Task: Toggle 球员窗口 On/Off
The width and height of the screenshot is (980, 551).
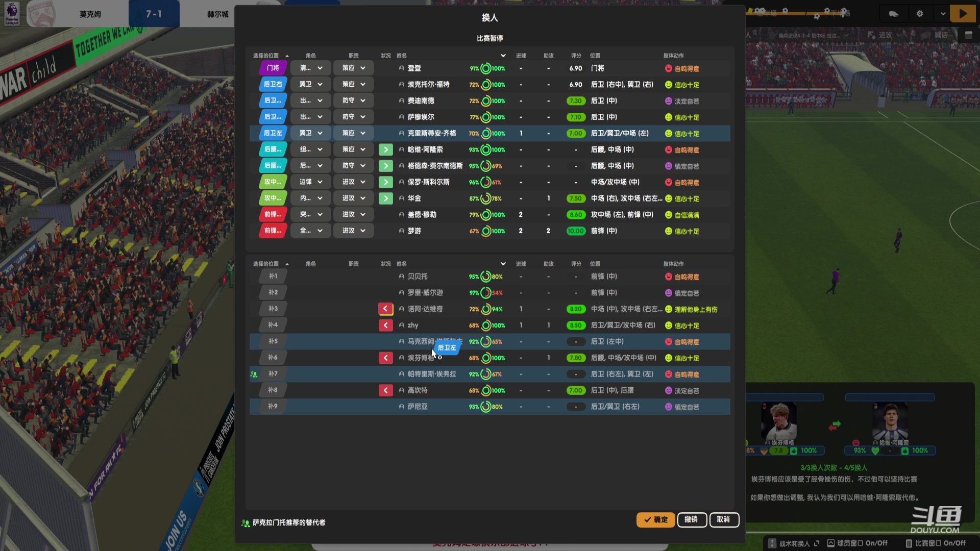Action: click(x=857, y=543)
